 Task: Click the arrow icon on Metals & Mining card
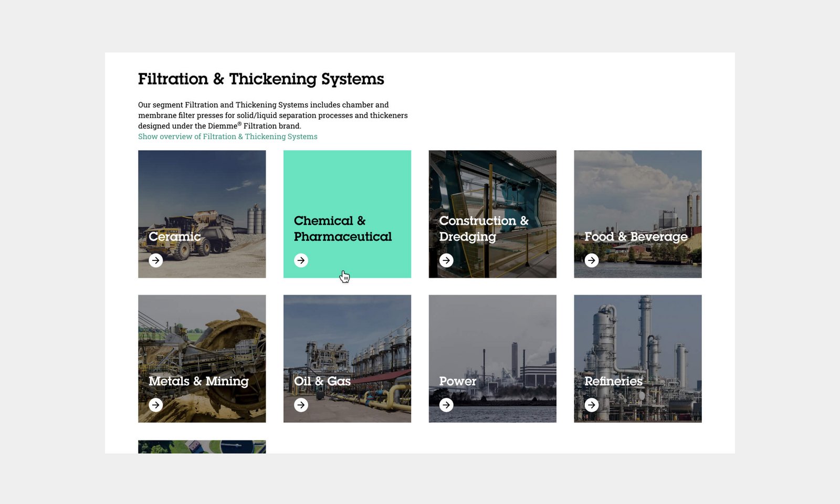(155, 405)
